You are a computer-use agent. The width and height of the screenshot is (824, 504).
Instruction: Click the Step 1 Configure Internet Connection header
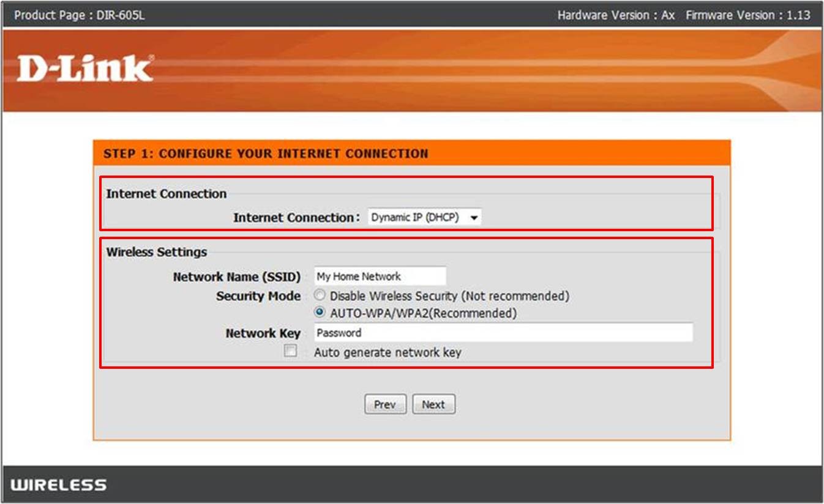[266, 154]
